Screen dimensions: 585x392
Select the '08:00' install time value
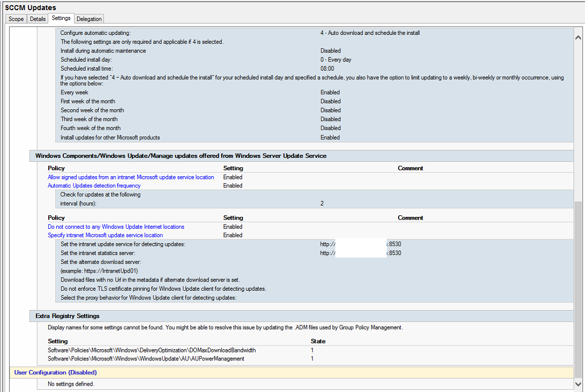[327, 69]
